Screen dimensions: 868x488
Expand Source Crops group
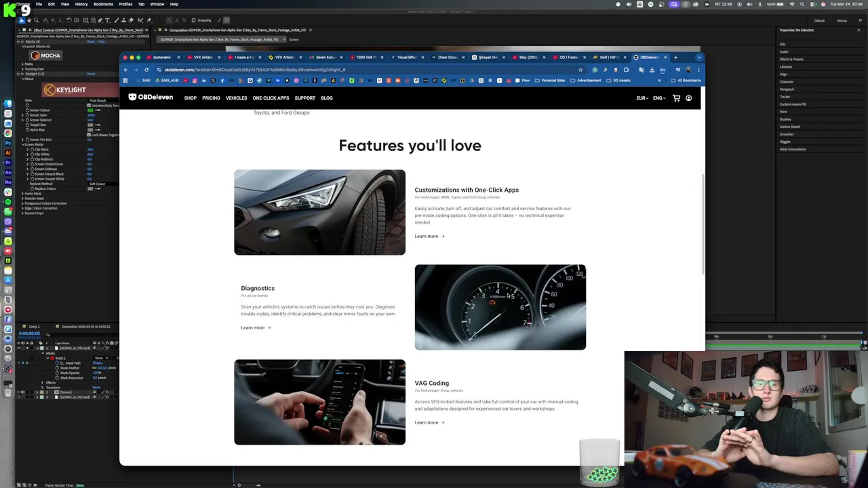click(x=22, y=213)
